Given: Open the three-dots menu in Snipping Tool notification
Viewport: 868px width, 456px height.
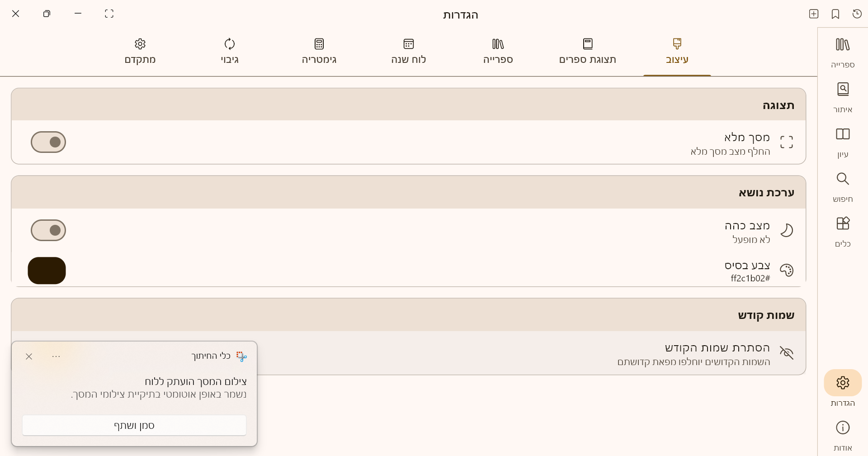Looking at the screenshot, I should [56, 356].
